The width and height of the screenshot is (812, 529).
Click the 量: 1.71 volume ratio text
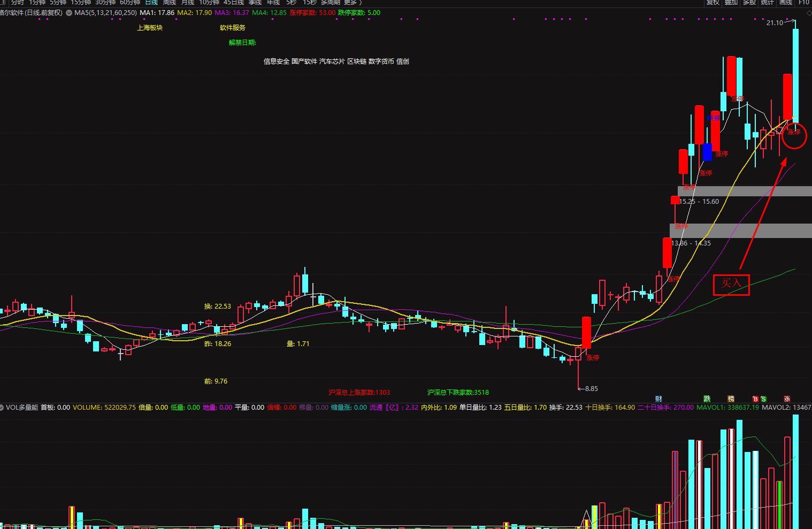298,344
